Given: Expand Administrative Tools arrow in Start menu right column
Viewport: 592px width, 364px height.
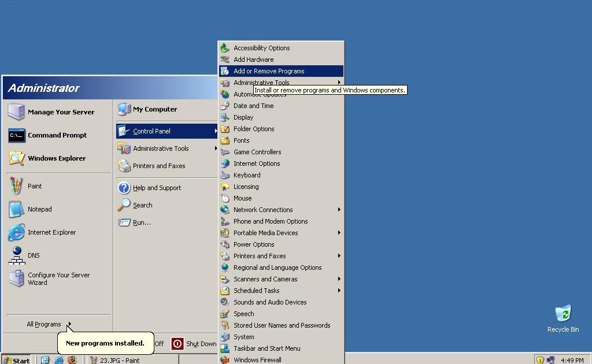Looking at the screenshot, I should pos(216,148).
